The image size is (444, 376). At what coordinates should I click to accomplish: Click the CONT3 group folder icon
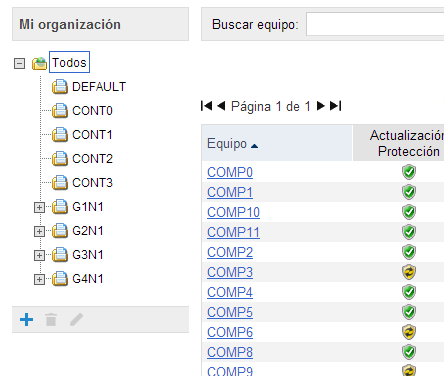pos(60,183)
